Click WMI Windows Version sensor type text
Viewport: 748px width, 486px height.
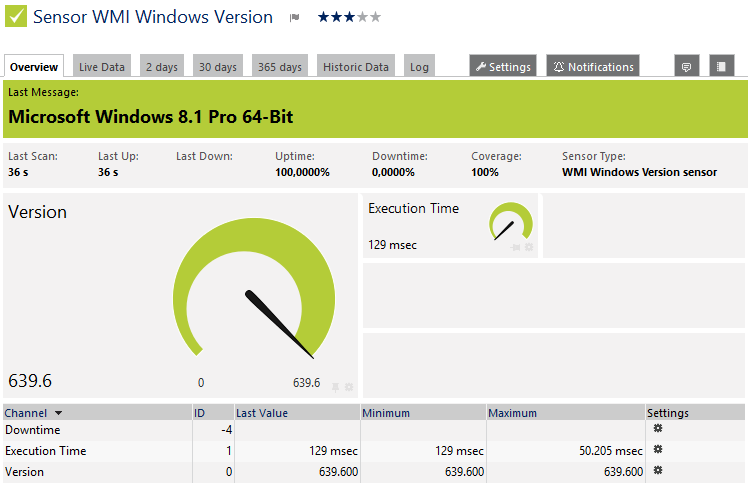coord(639,172)
